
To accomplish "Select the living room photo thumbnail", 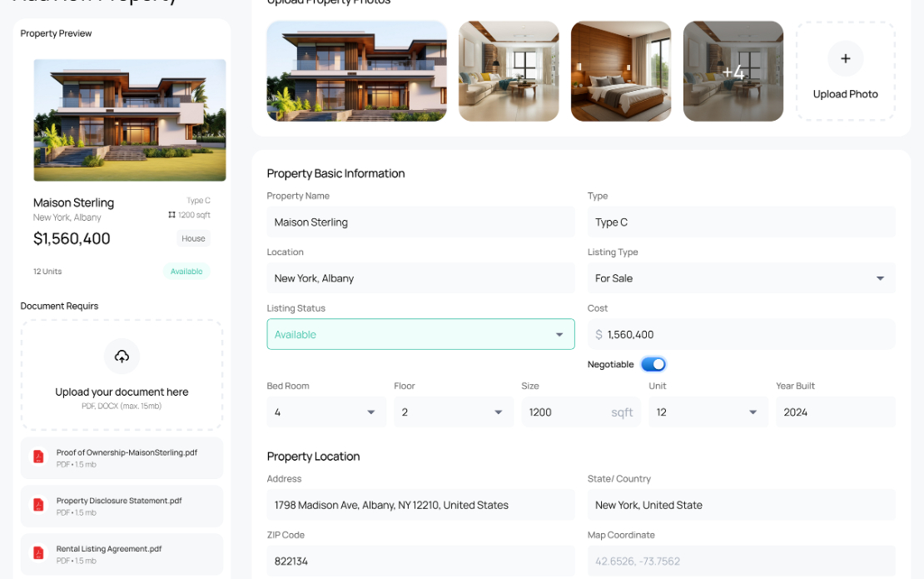I will pyautogui.click(x=509, y=72).
